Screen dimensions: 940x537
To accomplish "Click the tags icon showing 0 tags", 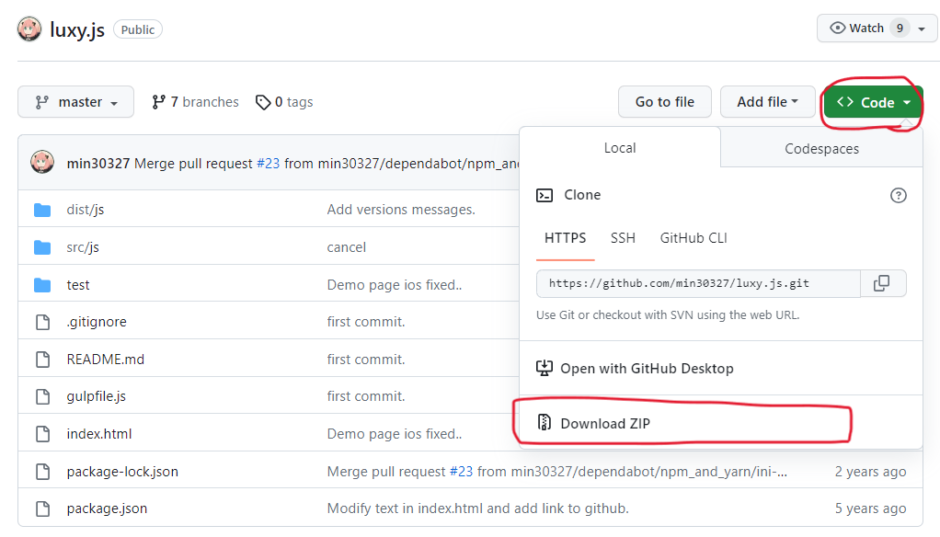I will (263, 102).
